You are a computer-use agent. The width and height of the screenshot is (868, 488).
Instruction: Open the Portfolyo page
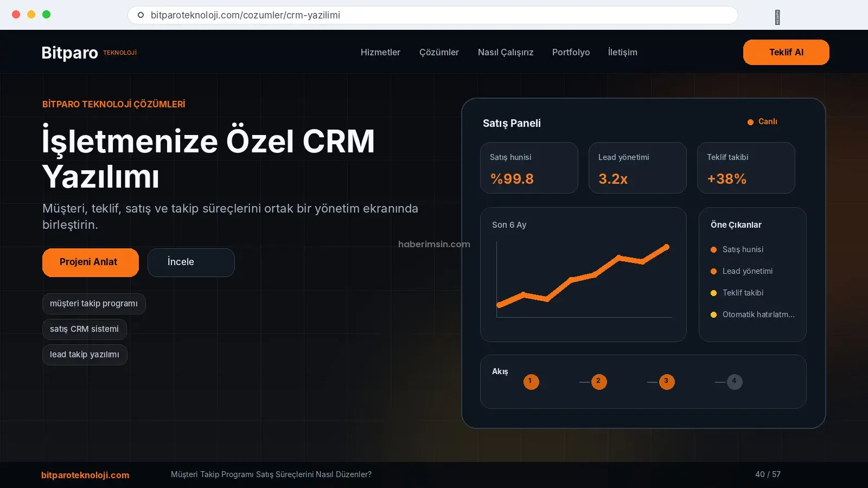coord(571,52)
